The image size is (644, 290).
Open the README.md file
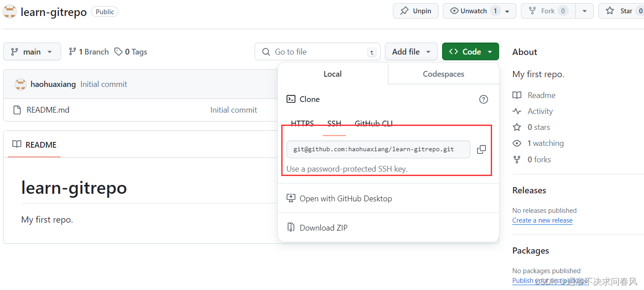click(48, 110)
